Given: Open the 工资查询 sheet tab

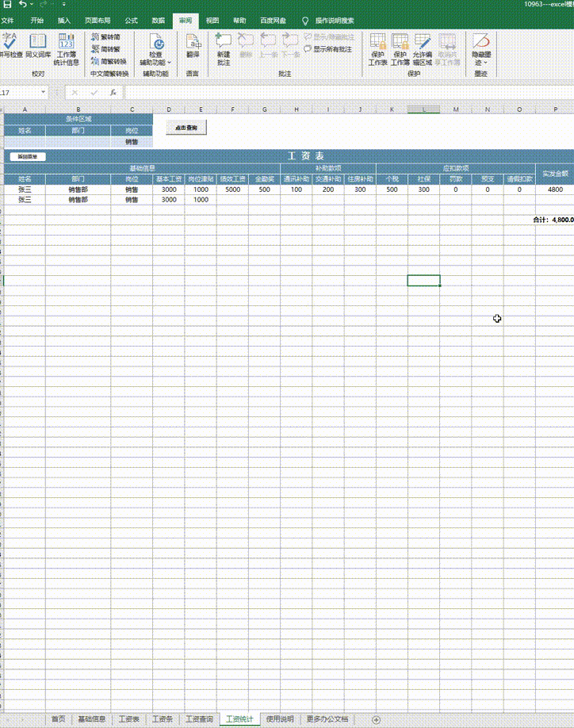Looking at the screenshot, I should click(199, 719).
